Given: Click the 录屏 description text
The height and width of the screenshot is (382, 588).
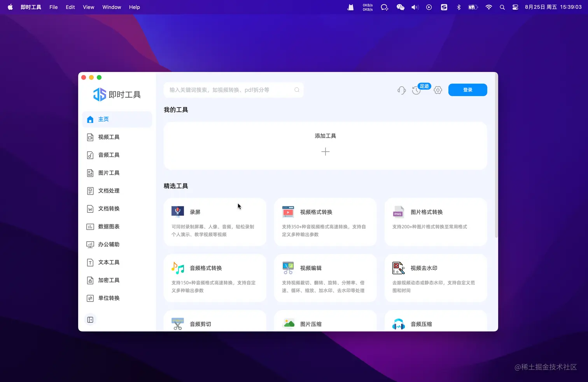Looking at the screenshot, I should 213,231.
